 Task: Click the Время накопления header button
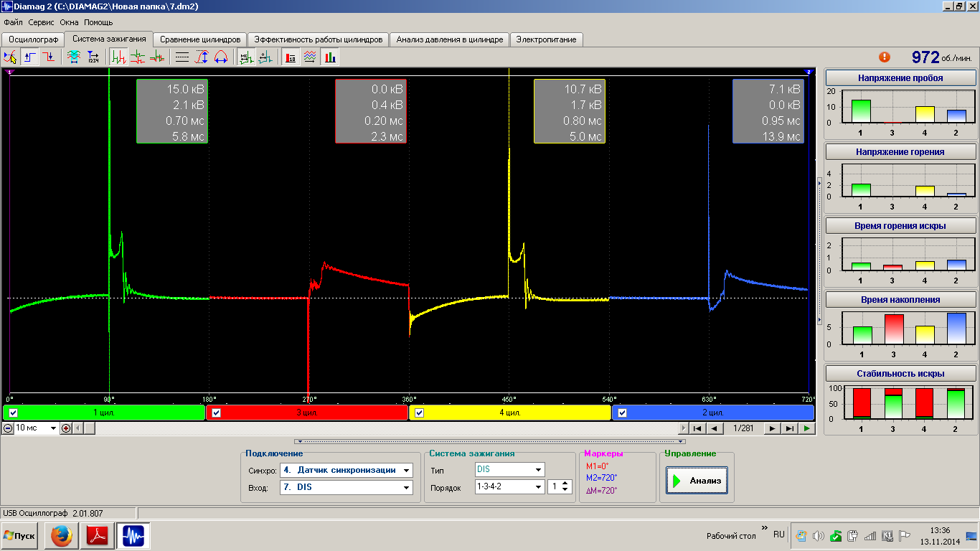point(900,299)
